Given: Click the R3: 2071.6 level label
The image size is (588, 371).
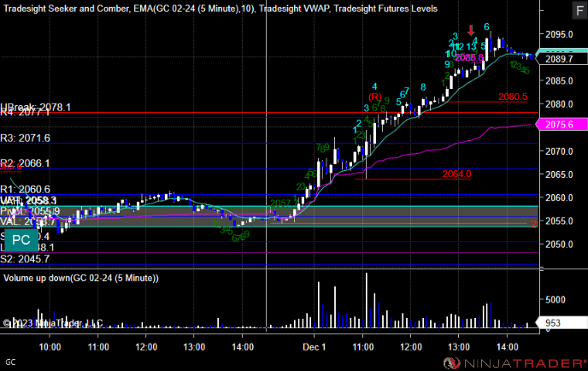Looking at the screenshot, I should 25,138.
